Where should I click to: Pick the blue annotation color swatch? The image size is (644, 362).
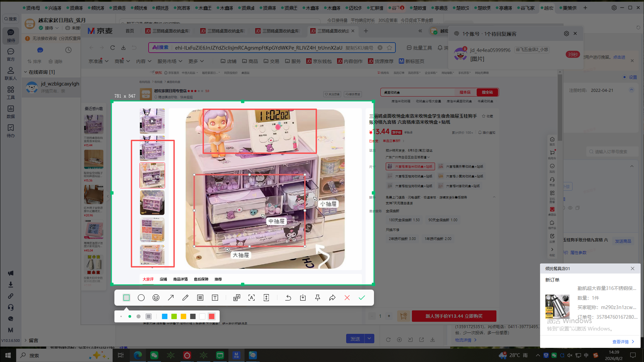pos(164,316)
